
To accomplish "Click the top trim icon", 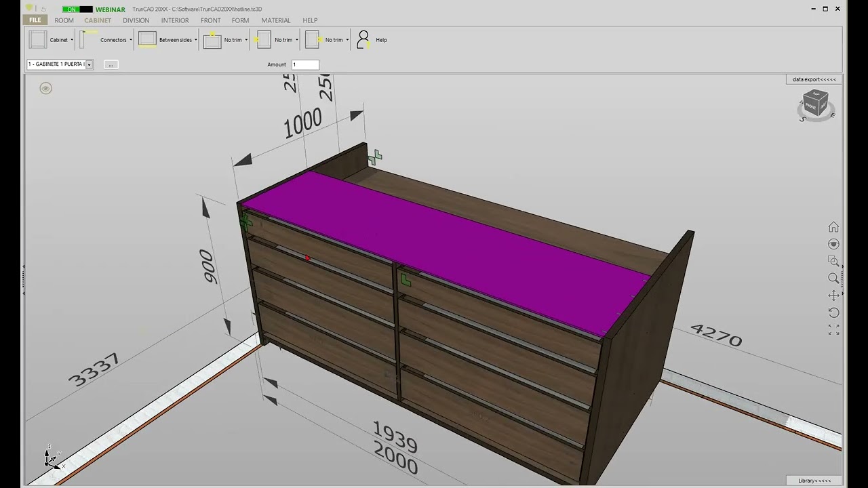I will point(212,39).
